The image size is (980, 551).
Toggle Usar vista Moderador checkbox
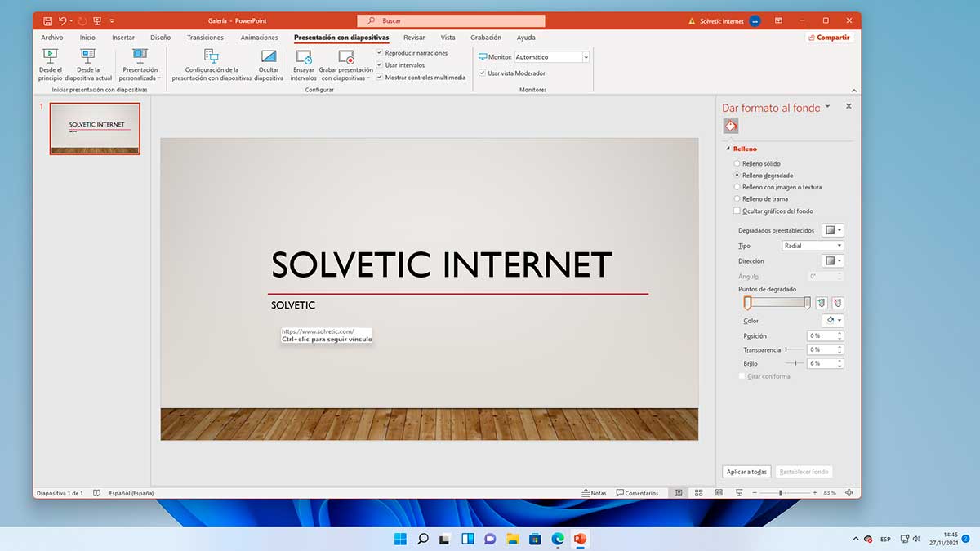pos(482,73)
